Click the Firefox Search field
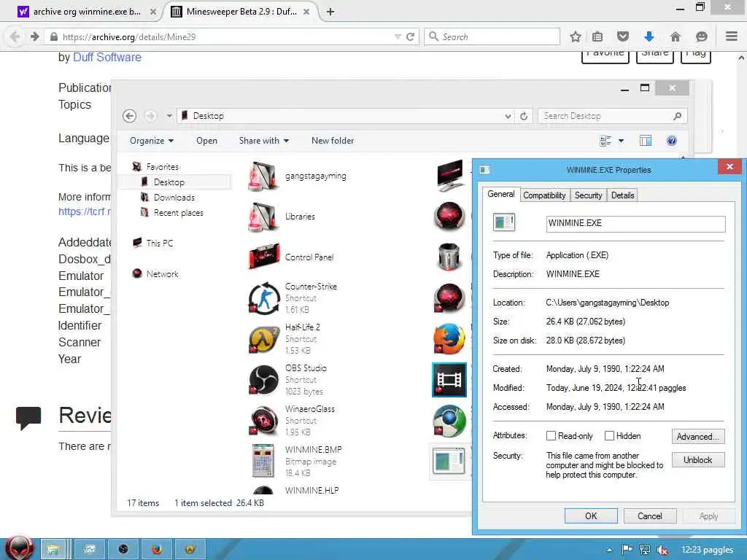The width and height of the screenshot is (747, 560). pyautogui.click(x=492, y=36)
